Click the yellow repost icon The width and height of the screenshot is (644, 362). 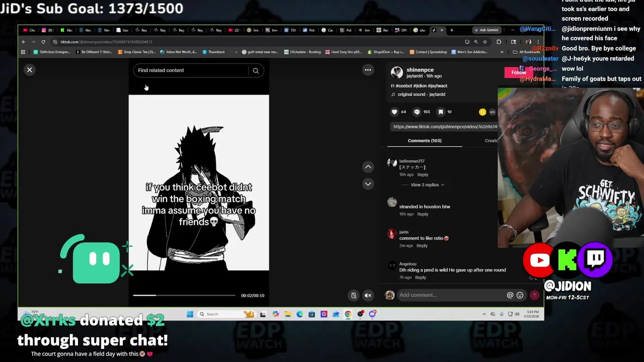[482, 112]
